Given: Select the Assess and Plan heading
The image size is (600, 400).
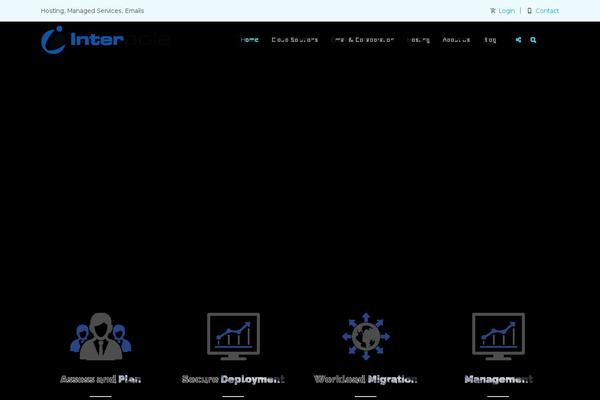Looking at the screenshot, I should [x=101, y=379].
